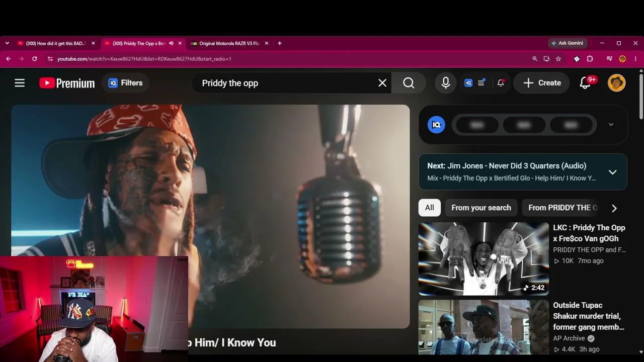Open the zoom magnifier in address bar
This screenshot has height=362, width=644.
pyautogui.click(x=535, y=59)
